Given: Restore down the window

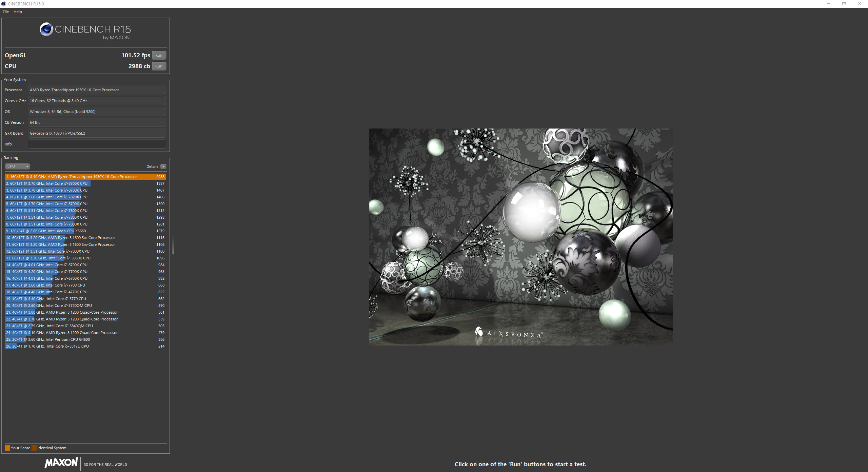Looking at the screenshot, I should pyautogui.click(x=844, y=4).
